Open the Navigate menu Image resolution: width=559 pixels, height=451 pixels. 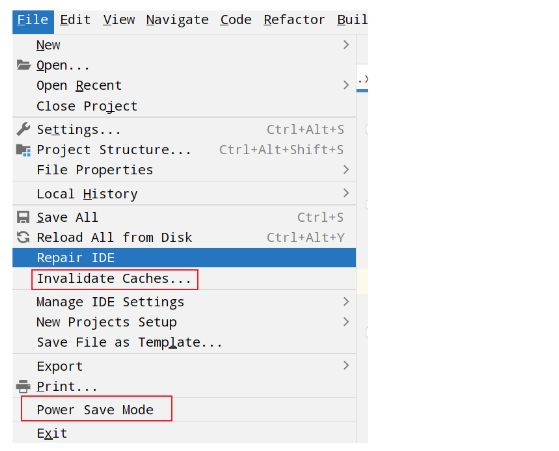(177, 20)
